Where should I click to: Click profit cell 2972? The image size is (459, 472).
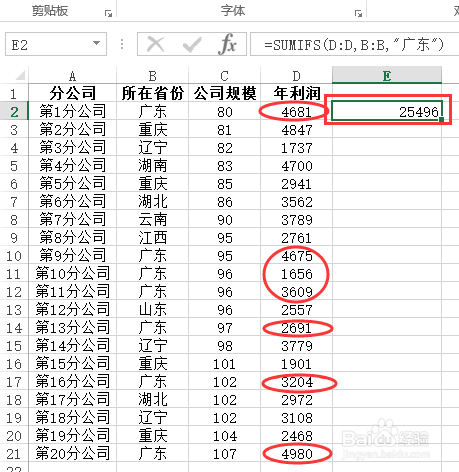point(296,399)
